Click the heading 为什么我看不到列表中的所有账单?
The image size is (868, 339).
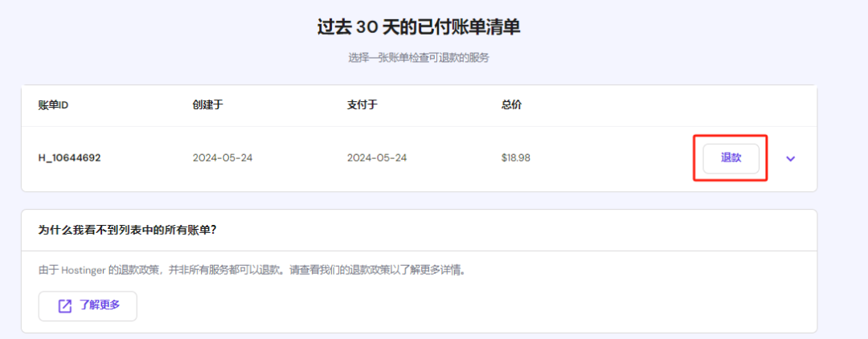click(128, 230)
